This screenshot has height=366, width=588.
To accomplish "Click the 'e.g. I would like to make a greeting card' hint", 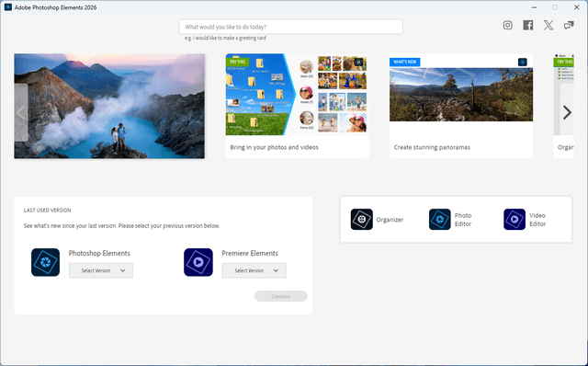I will click(x=225, y=38).
